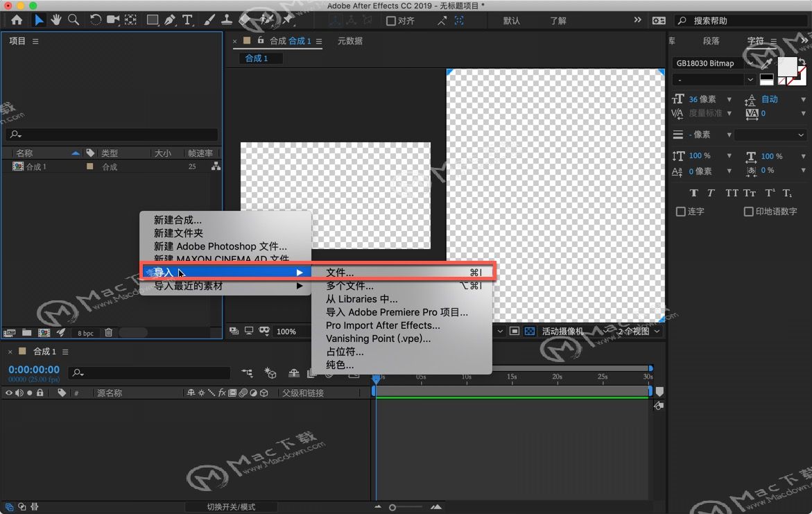This screenshot has width=812, height=514.
Task: Click the Interpret Footage icon in Project panel
Action: coord(9,333)
